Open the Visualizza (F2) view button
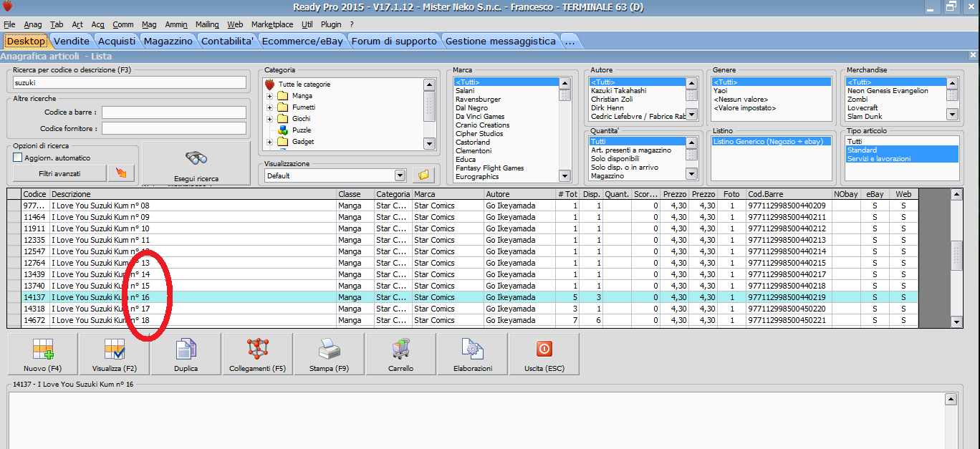The width and height of the screenshot is (980, 449). coord(115,354)
